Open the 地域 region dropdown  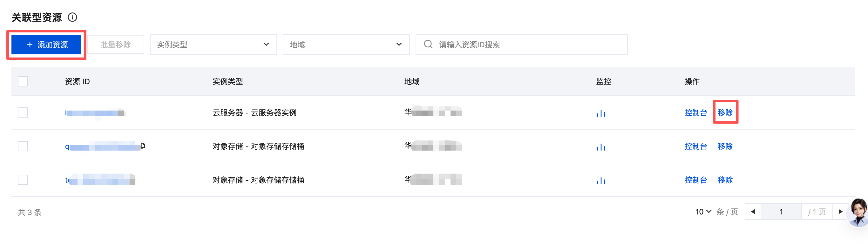click(346, 44)
